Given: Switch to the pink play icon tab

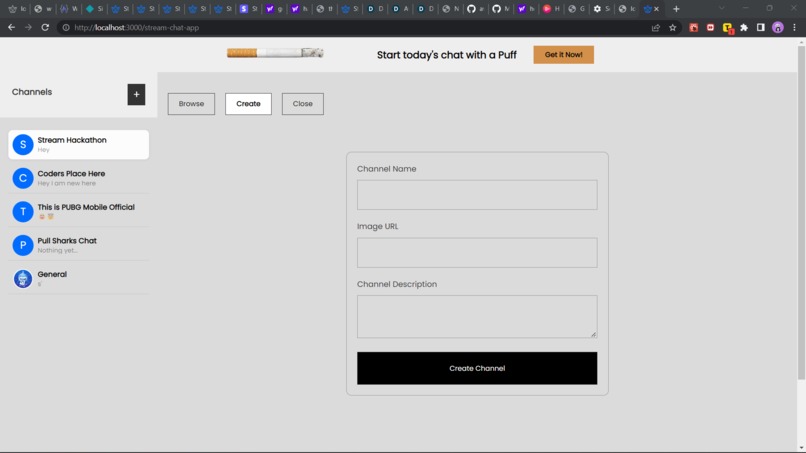Looking at the screenshot, I should pyautogui.click(x=547, y=9).
